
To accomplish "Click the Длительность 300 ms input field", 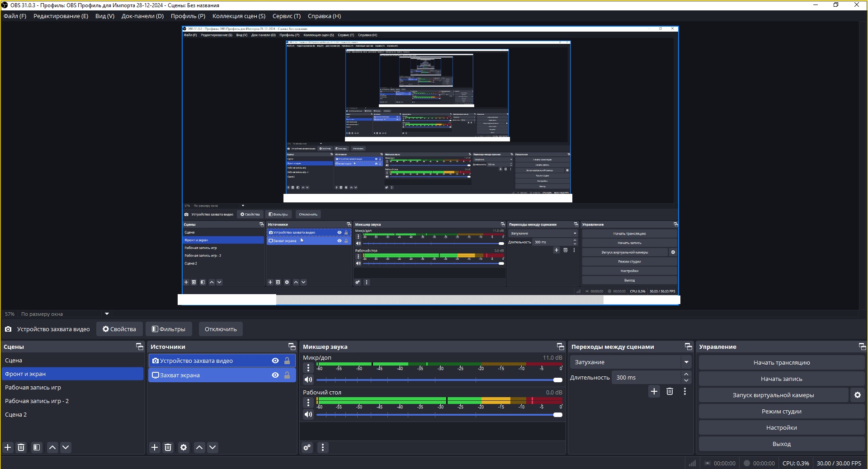I will 646,377.
